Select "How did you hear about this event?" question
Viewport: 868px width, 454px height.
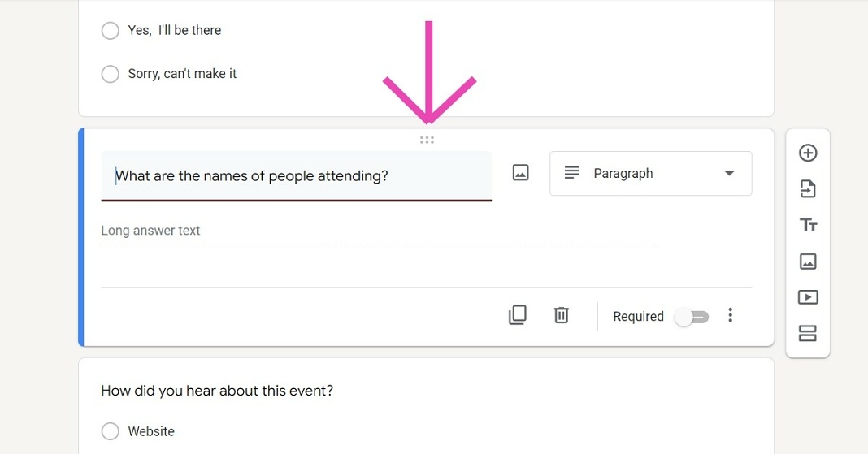(x=217, y=391)
